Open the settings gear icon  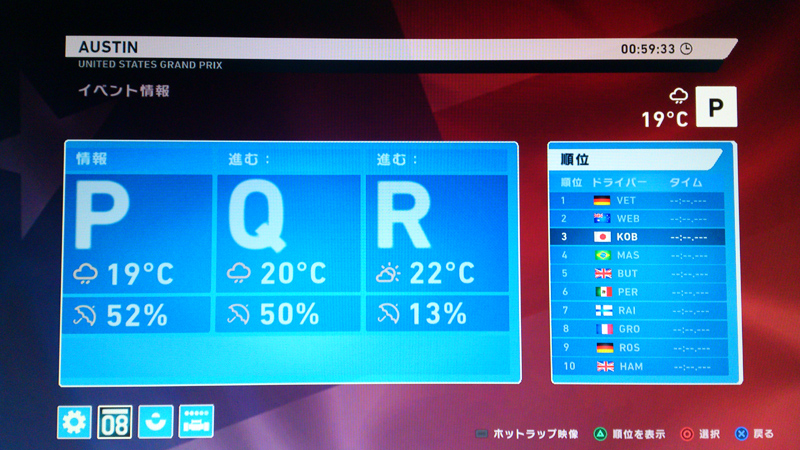pos(74,422)
